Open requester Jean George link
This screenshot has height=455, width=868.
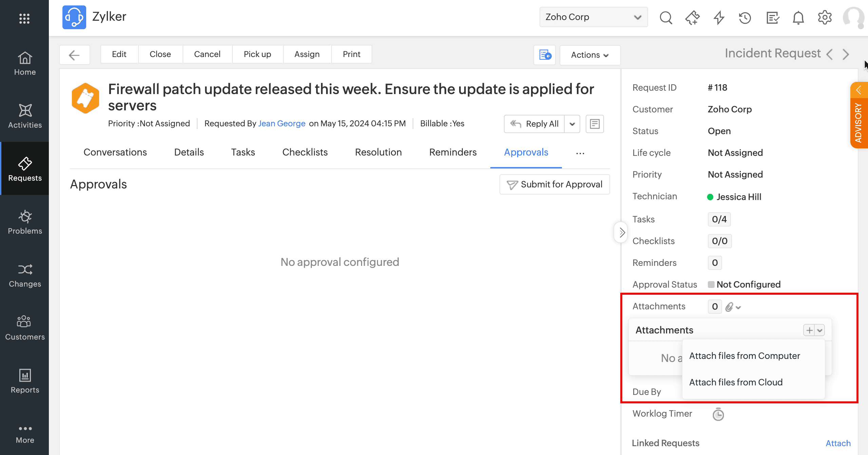282,124
